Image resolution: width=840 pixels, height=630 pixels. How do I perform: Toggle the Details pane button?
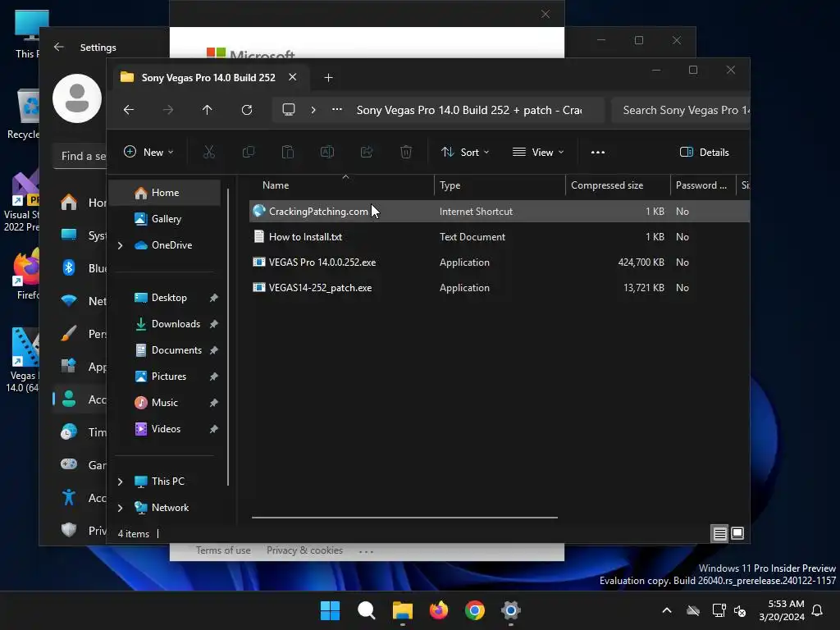[x=704, y=152]
